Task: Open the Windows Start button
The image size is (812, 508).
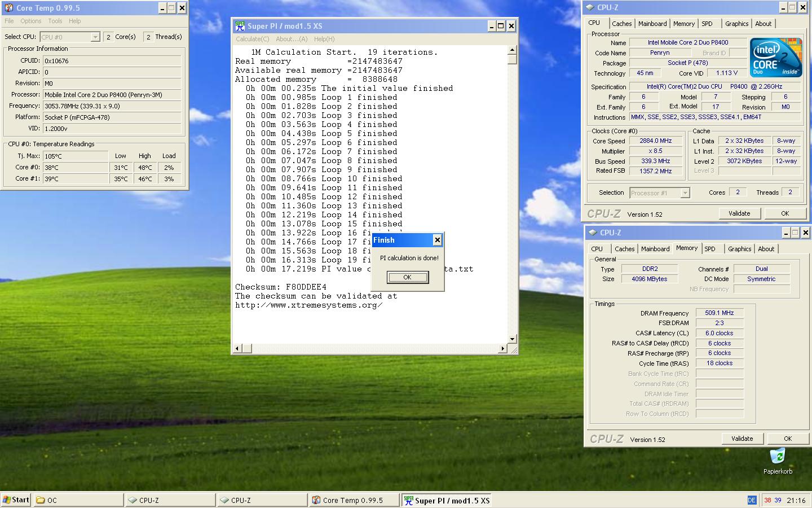Action: pyautogui.click(x=16, y=500)
